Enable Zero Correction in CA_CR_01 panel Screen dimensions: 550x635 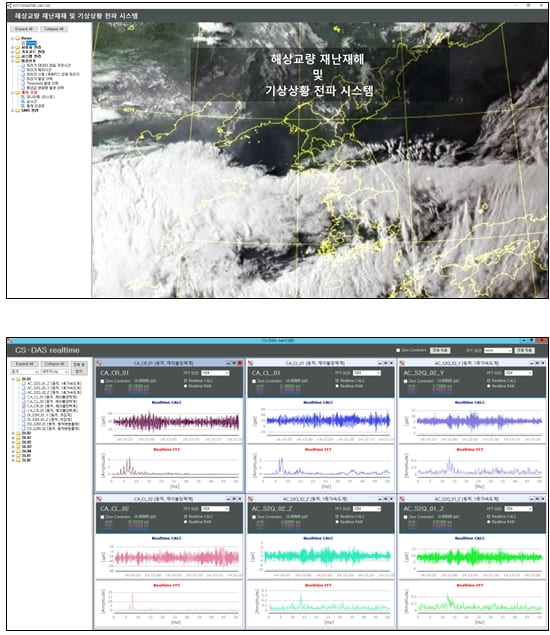[102, 381]
